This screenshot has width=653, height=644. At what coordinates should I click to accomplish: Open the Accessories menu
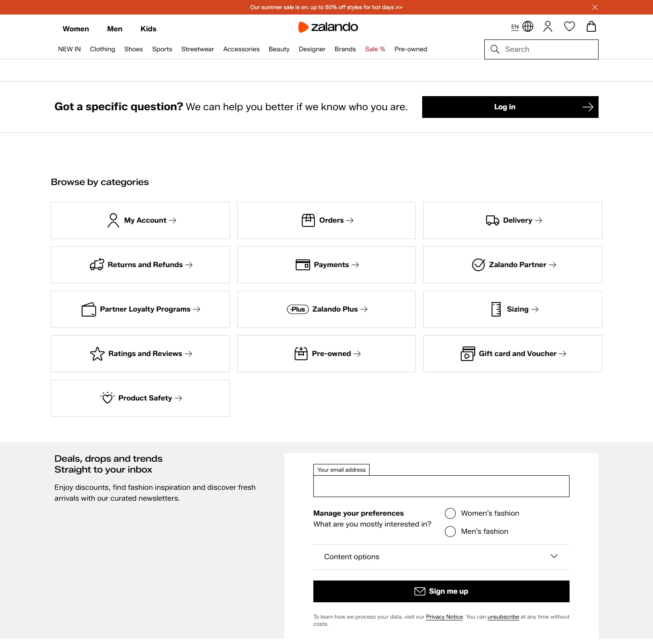[241, 49]
